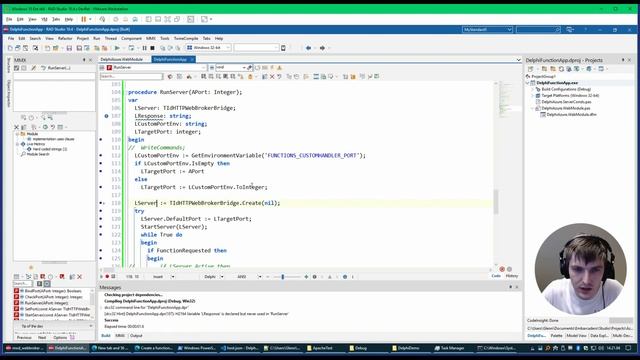Viewport: 640px width, 360px height.
Task: Click the MMX members search field
Action: click(x=23, y=283)
